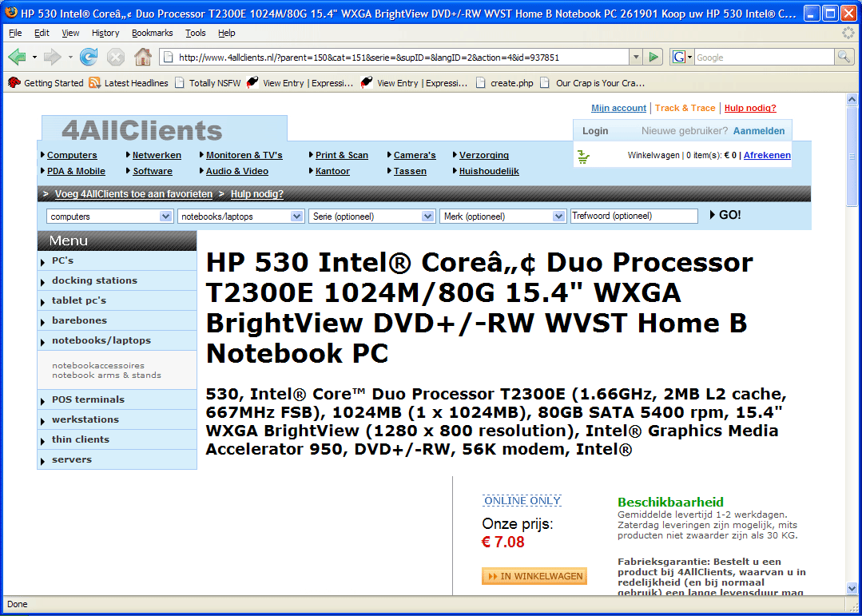This screenshot has height=616, width=862.
Task: Expand the POS terminals menu item
Action: (117, 399)
